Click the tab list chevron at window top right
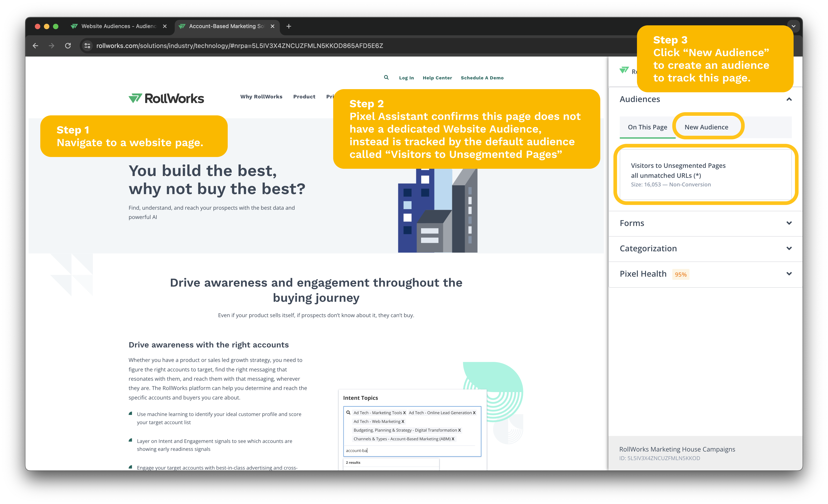 click(x=793, y=26)
